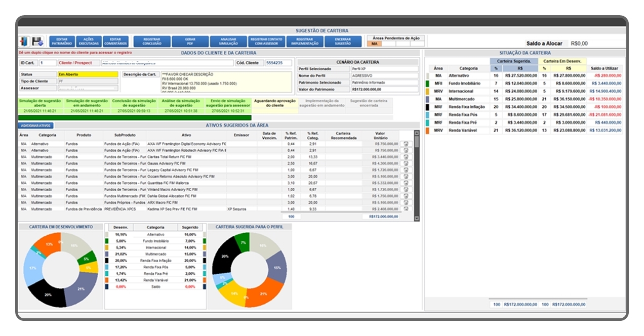Select Registrar Contato com Assessor

[266, 41]
